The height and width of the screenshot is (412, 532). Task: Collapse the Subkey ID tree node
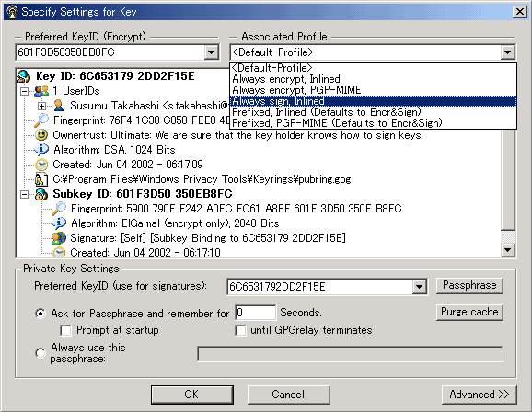coord(24,194)
